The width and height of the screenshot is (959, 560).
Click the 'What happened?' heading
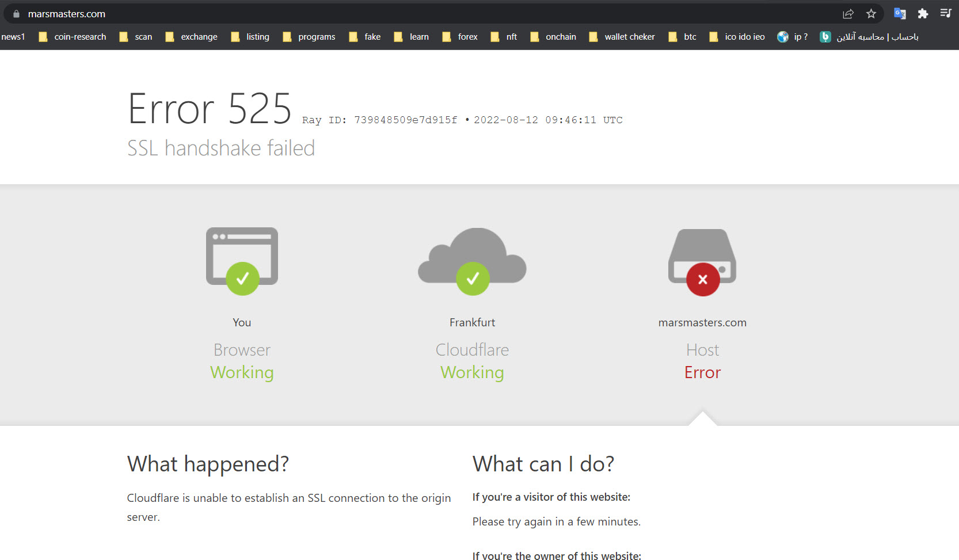point(208,464)
